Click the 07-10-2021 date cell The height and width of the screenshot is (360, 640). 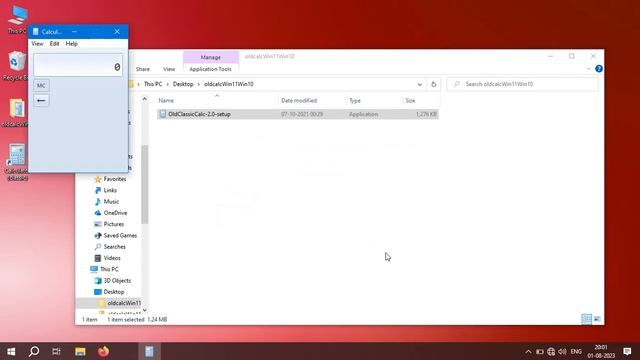click(302, 114)
